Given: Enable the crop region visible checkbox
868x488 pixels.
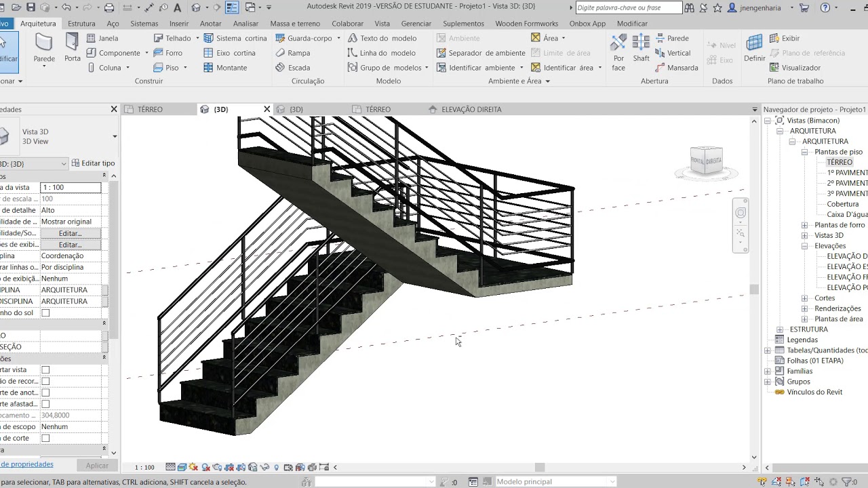Looking at the screenshot, I should [45, 382].
